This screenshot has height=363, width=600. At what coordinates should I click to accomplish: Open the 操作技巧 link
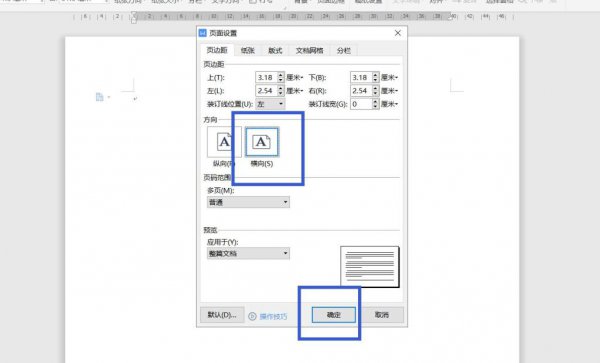tap(273, 316)
